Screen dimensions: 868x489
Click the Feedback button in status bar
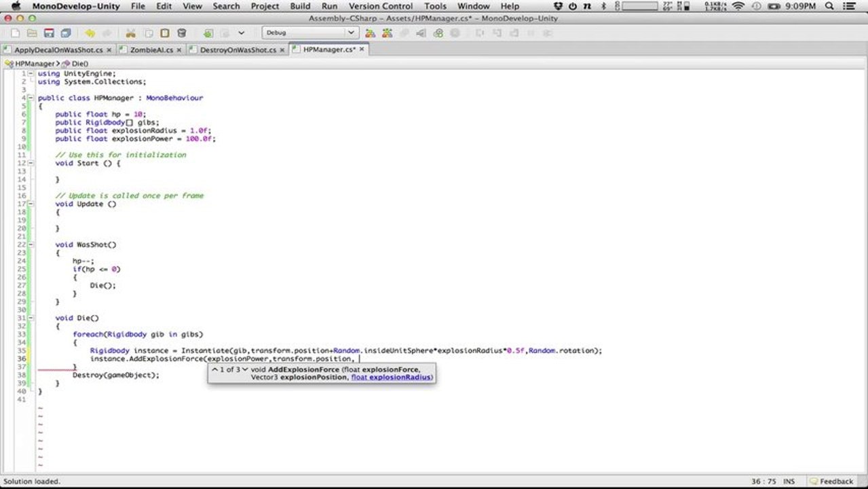tap(831, 481)
